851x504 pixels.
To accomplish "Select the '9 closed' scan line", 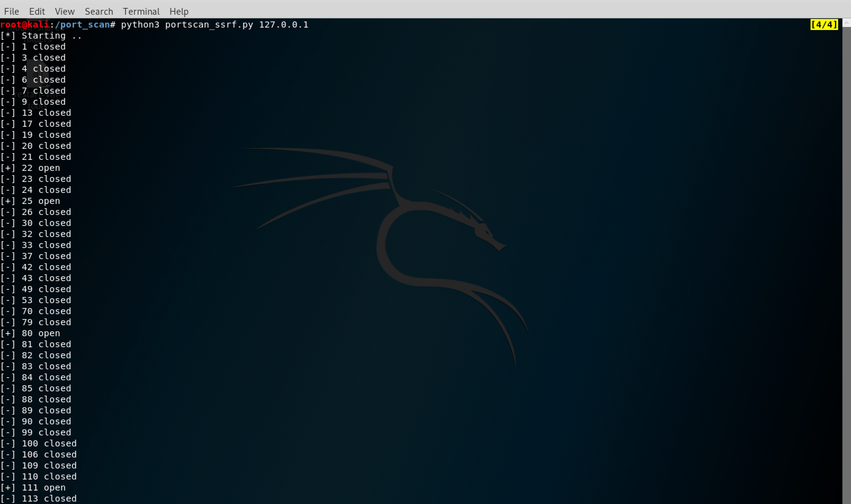I will click(x=33, y=102).
